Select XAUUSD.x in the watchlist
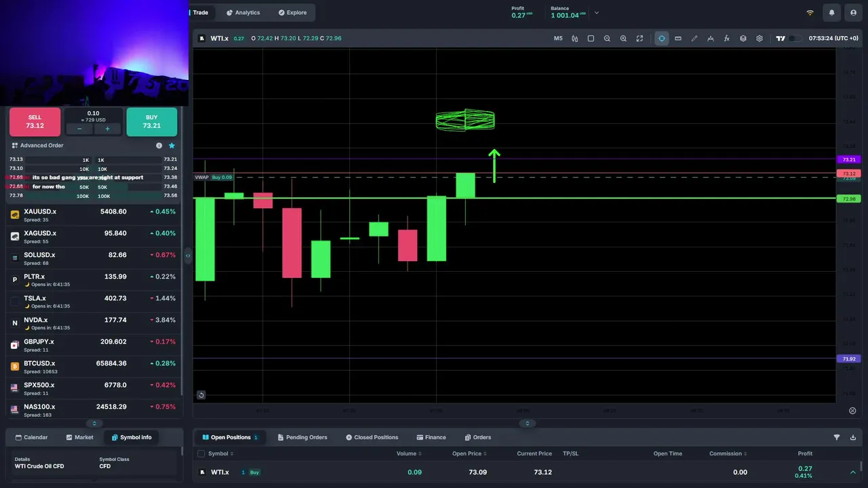 94,215
